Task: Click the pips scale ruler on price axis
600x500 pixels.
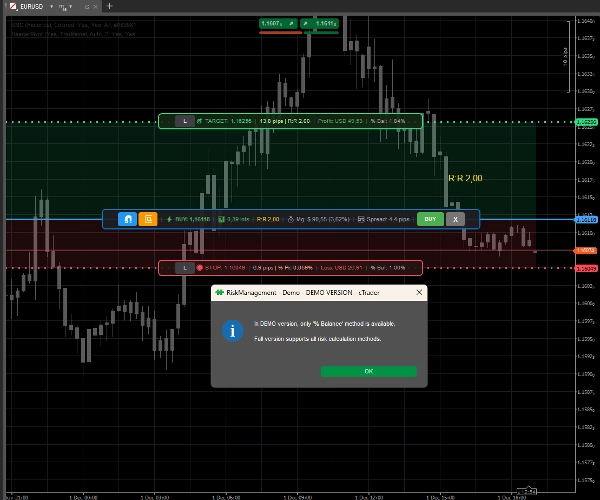Action: pos(567,57)
